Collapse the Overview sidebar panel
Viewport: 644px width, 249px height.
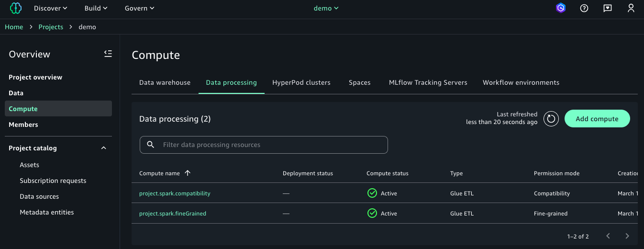point(108,54)
